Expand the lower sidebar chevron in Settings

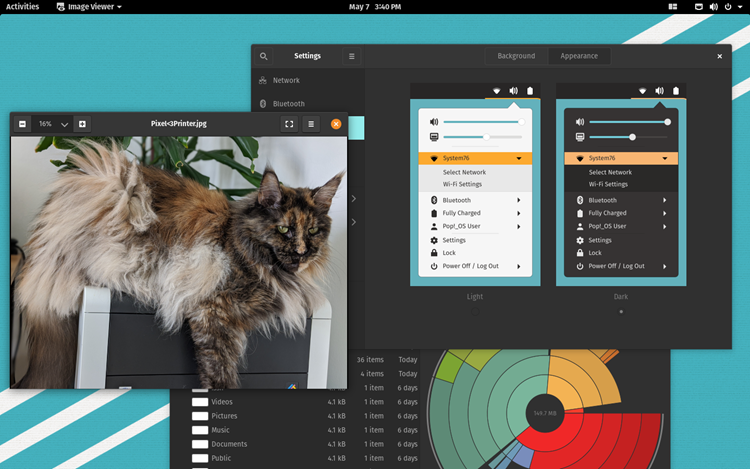pyautogui.click(x=353, y=222)
